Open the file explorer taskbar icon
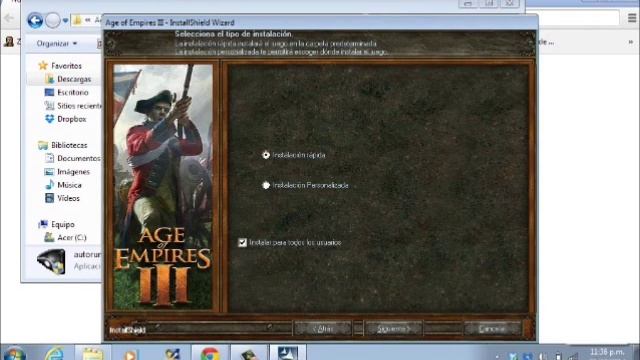The height and width of the screenshot is (360, 640). click(93, 353)
